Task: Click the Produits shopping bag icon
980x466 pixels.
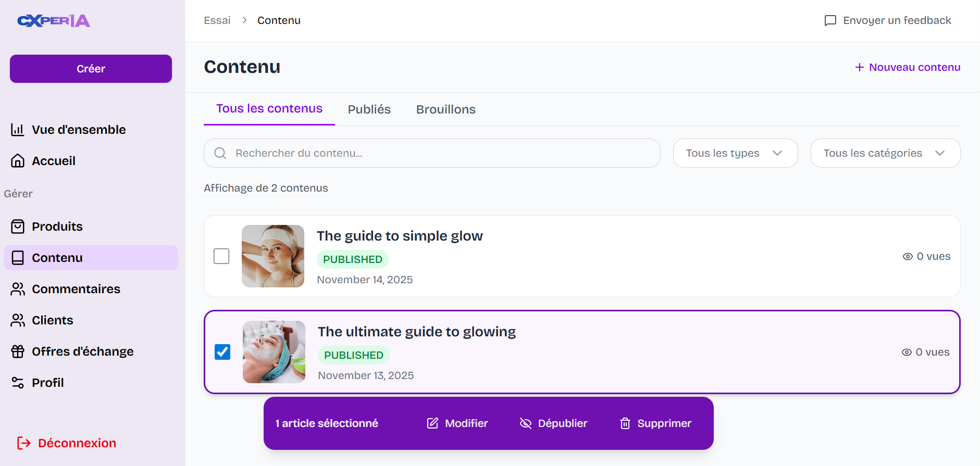Action: pos(18,226)
